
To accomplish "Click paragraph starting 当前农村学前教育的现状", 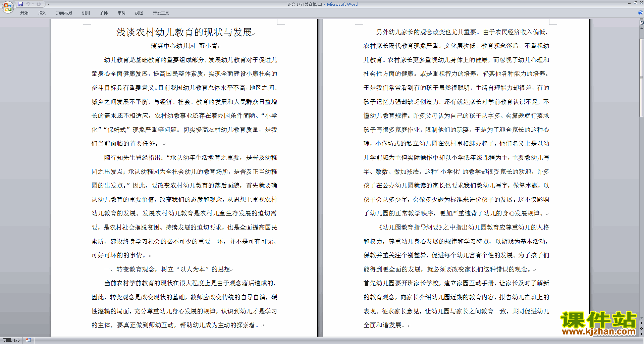I will pos(184,304).
